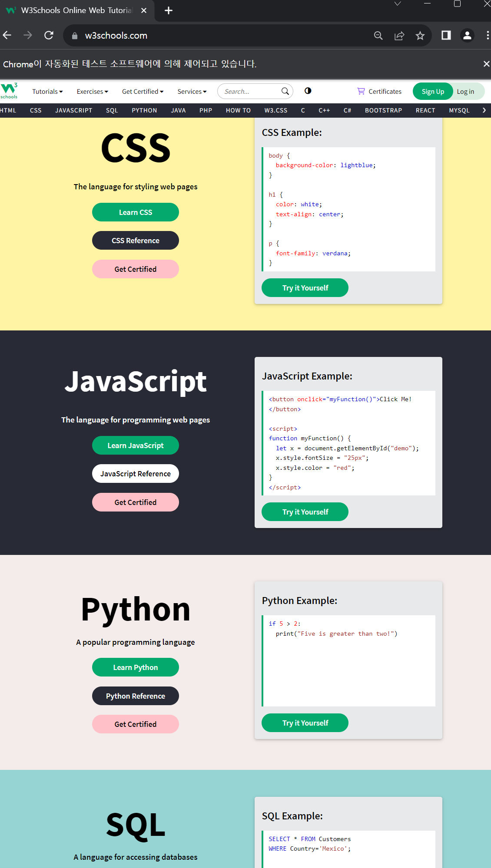Bookmark this page with star icon
Screen dimensions: 491x868
(420, 36)
